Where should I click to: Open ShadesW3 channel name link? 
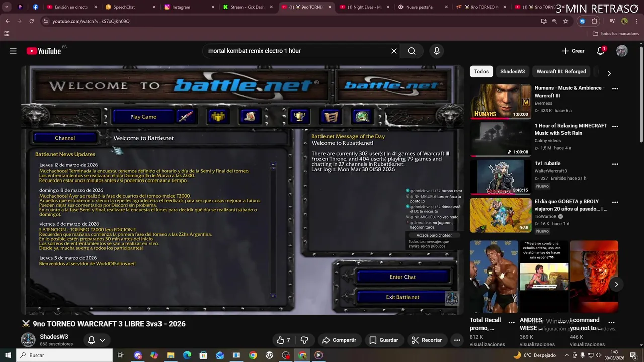pyautogui.click(x=54, y=337)
